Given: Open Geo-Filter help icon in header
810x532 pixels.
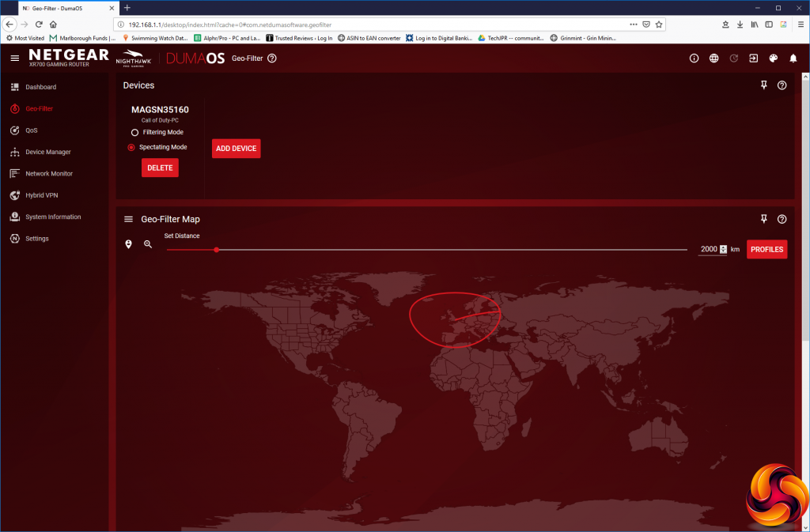Looking at the screenshot, I should 272,58.
